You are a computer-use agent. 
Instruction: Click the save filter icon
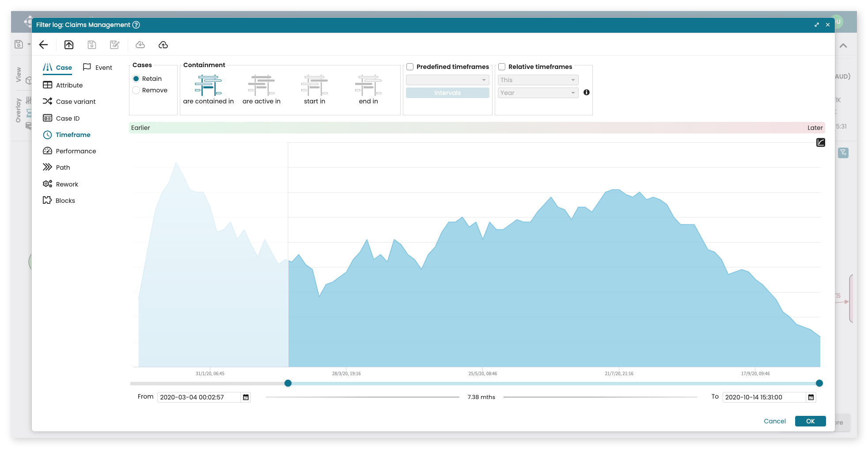tap(92, 45)
